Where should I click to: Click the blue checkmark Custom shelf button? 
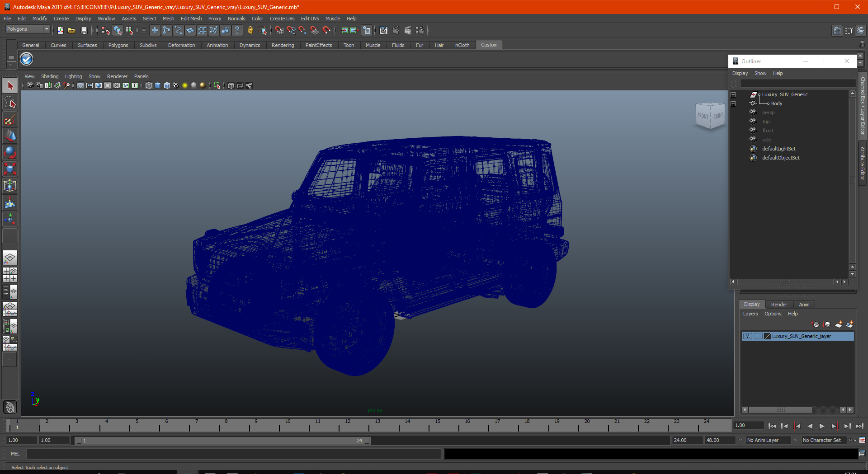(x=27, y=59)
